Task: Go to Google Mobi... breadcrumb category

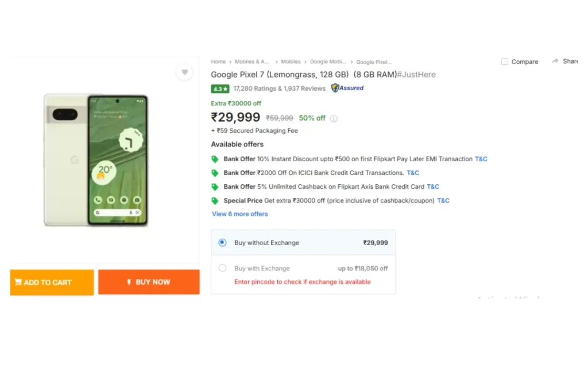Action: 328,61
